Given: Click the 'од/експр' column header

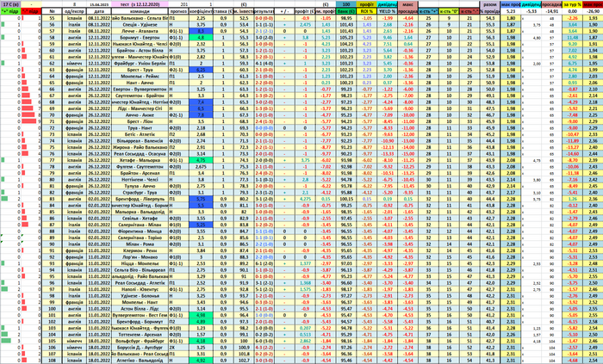Looking at the screenshot, I should pos(75,11).
